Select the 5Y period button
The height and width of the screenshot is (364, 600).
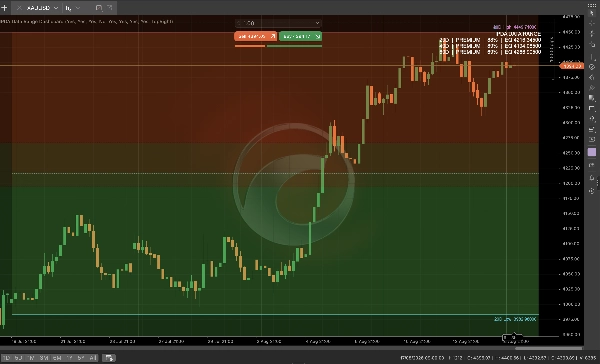click(81, 358)
